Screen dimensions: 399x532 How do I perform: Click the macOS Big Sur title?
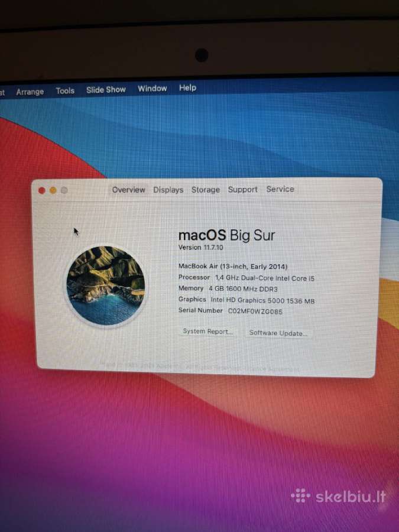(226, 235)
